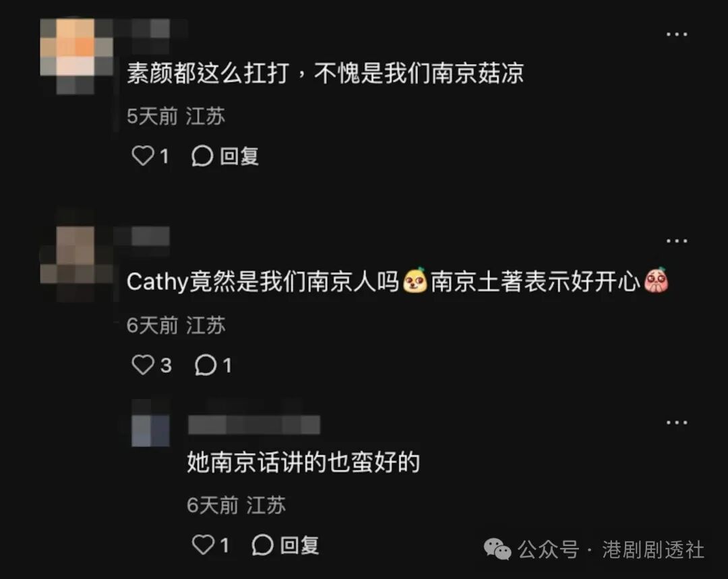The image size is (728, 579).
Task: Tap reply bubble icon under 南京话 reply
Action: click(262, 544)
